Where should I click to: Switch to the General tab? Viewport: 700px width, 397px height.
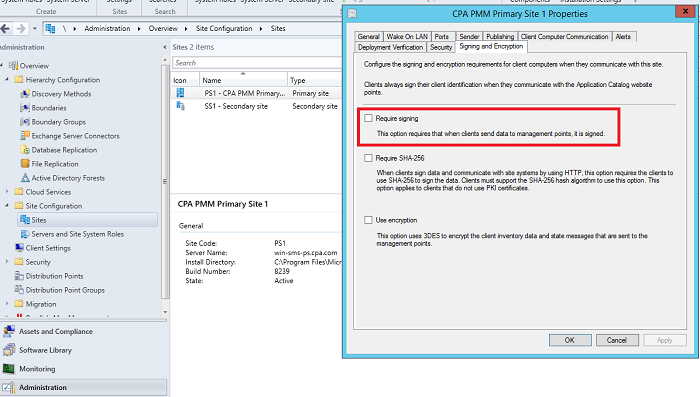click(368, 37)
